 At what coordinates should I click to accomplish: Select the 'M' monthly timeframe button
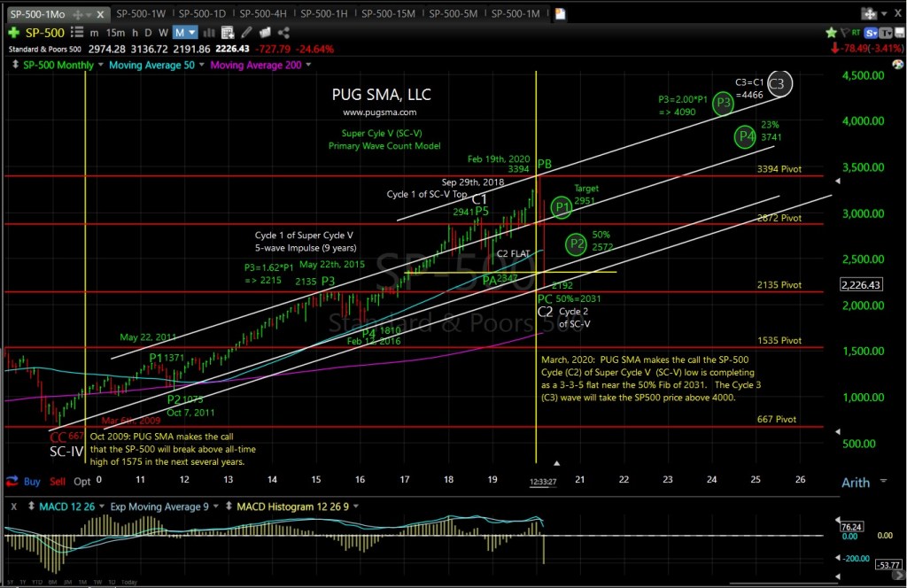(179, 33)
